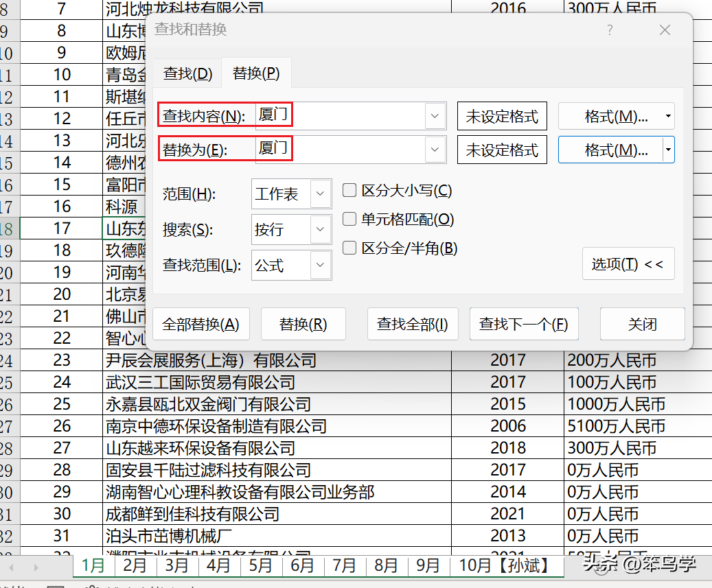Select cell 1000万人民币
This screenshot has height=588, width=712.
point(638,404)
